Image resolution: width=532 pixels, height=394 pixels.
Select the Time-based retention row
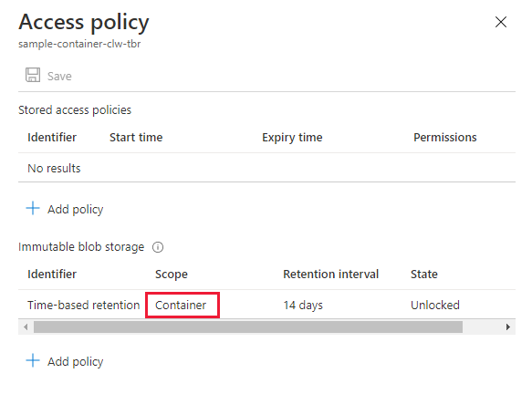266,305
